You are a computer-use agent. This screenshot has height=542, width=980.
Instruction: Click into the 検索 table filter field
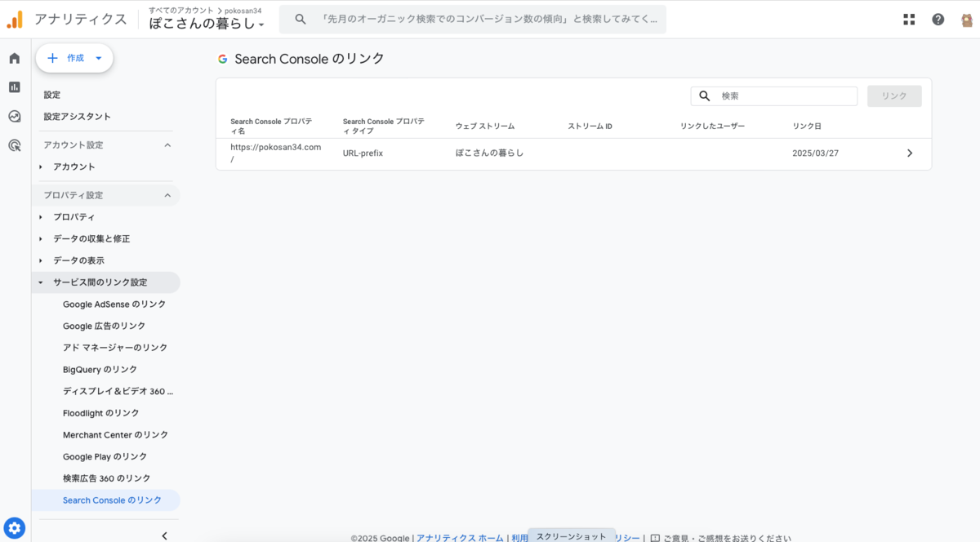(774, 96)
